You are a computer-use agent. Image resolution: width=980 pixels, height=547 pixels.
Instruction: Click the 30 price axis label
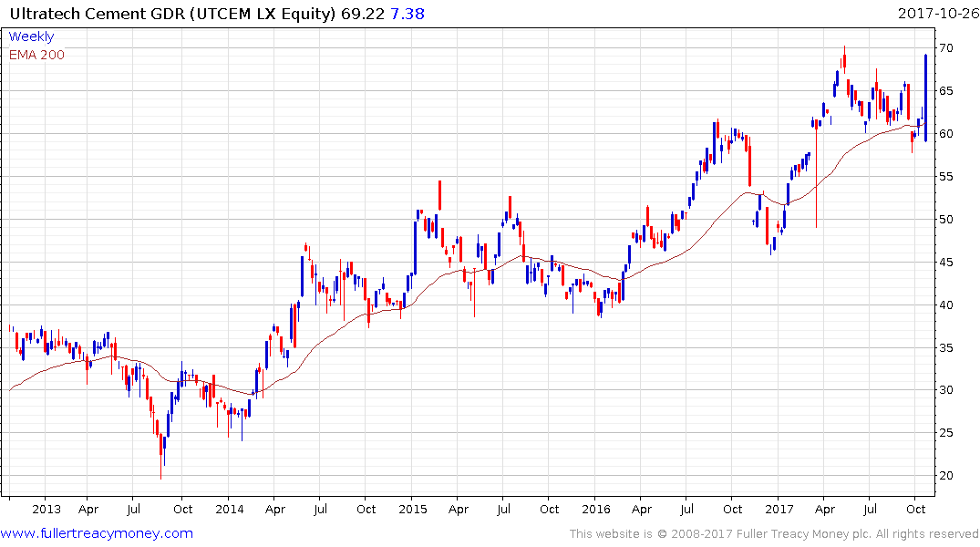pos(945,390)
